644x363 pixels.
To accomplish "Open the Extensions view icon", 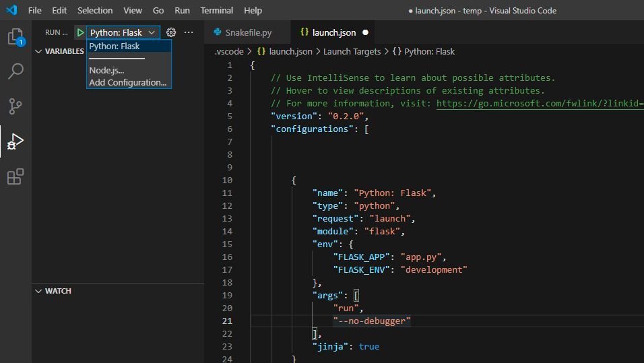I will [x=15, y=177].
